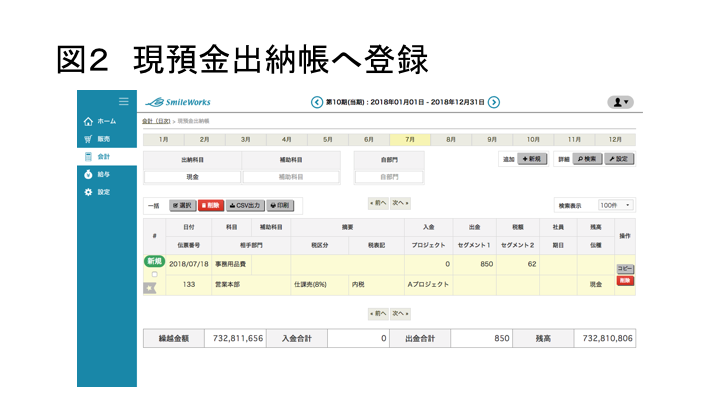Click the 新規 green badge
This screenshot has height=405, width=720.
(x=155, y=262)
